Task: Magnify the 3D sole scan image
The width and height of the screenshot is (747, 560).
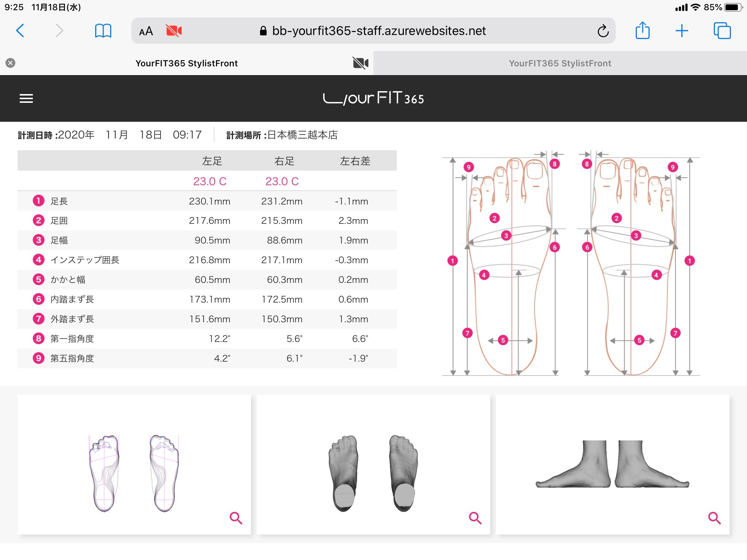Action: (475, 518)
